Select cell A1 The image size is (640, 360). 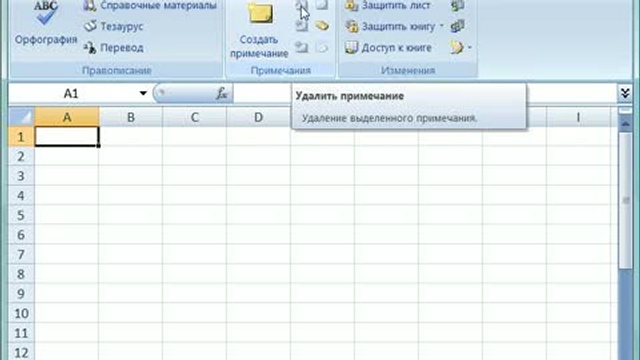pyautogui.click(x=67, y=137)
